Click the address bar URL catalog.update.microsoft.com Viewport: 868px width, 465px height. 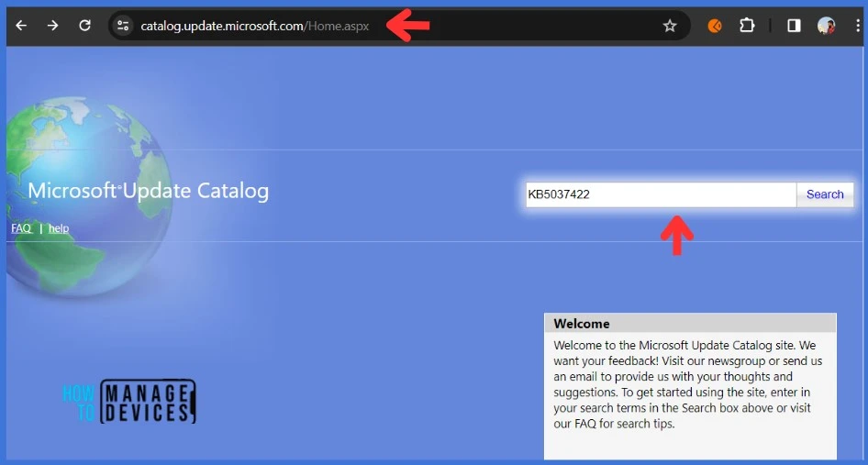pos(254,26)
